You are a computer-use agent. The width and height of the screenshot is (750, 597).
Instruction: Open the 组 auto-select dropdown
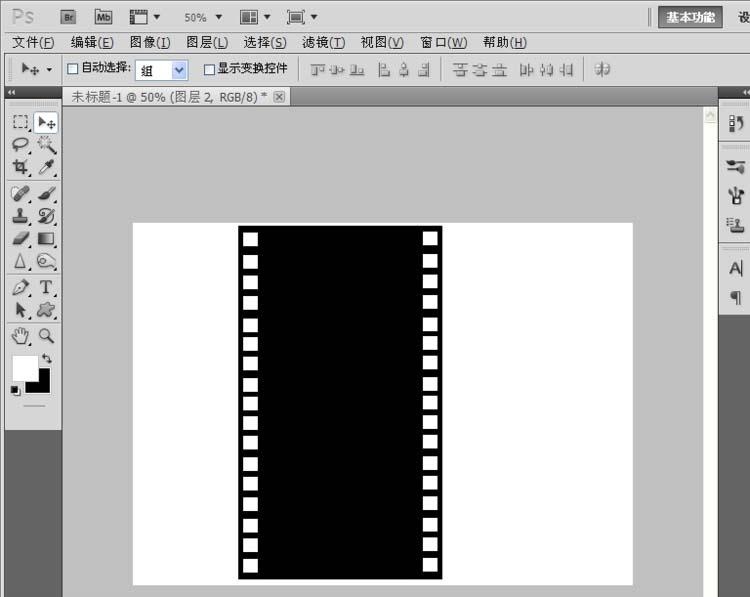pyautogui.click(x=162, y=70)
